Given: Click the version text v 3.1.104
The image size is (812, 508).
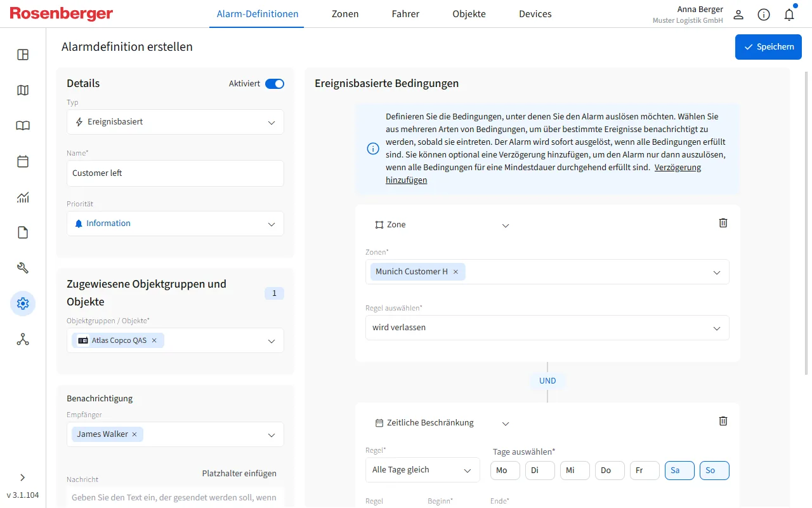Looking at the screenshot, I should point(23,495).
